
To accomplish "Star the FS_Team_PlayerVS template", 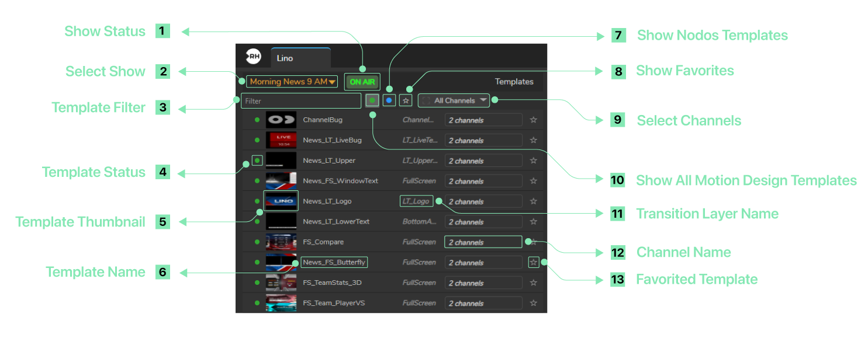I will tap(533, 303).
